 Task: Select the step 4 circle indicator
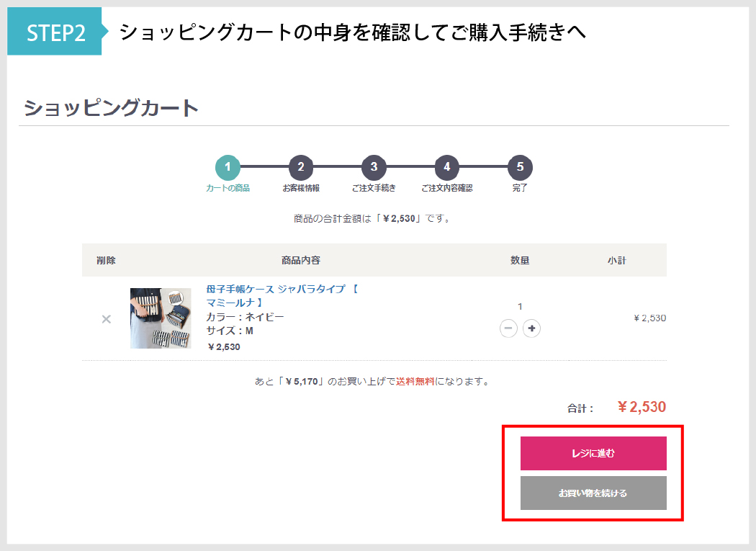click(446, 168)
